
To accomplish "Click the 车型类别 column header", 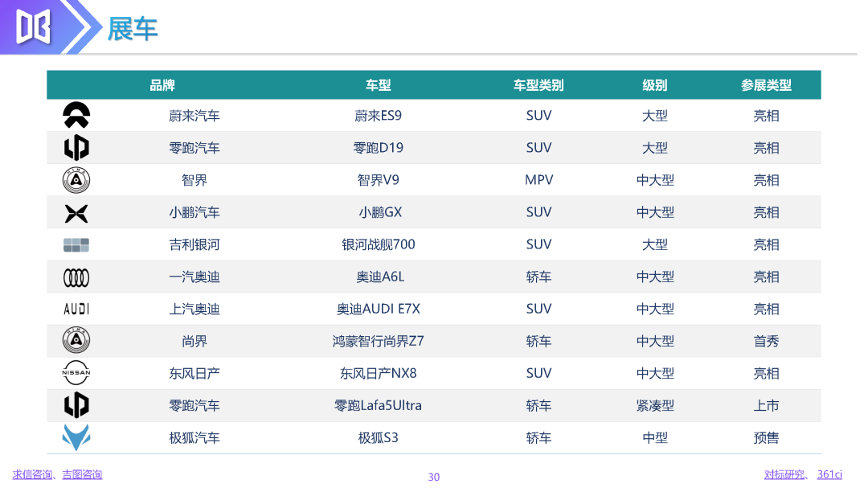I will pos(538,85).
